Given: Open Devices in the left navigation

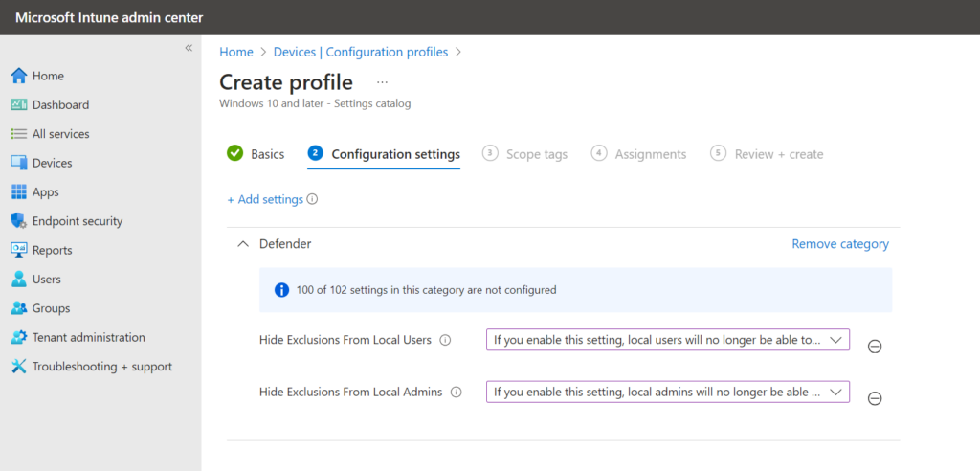Looking at the screenshot, I should click(x=52, y=163).
